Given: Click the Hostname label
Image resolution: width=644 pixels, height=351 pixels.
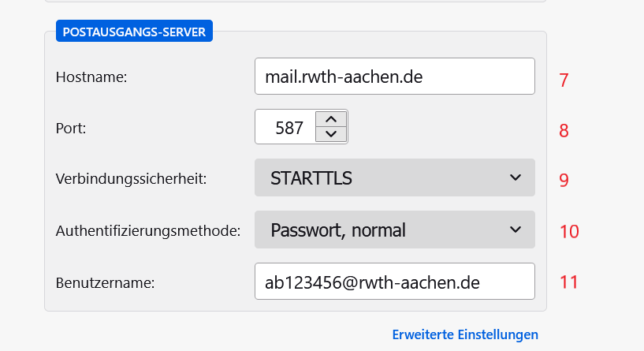Looking at the screenshot, I should pos(91,77).
